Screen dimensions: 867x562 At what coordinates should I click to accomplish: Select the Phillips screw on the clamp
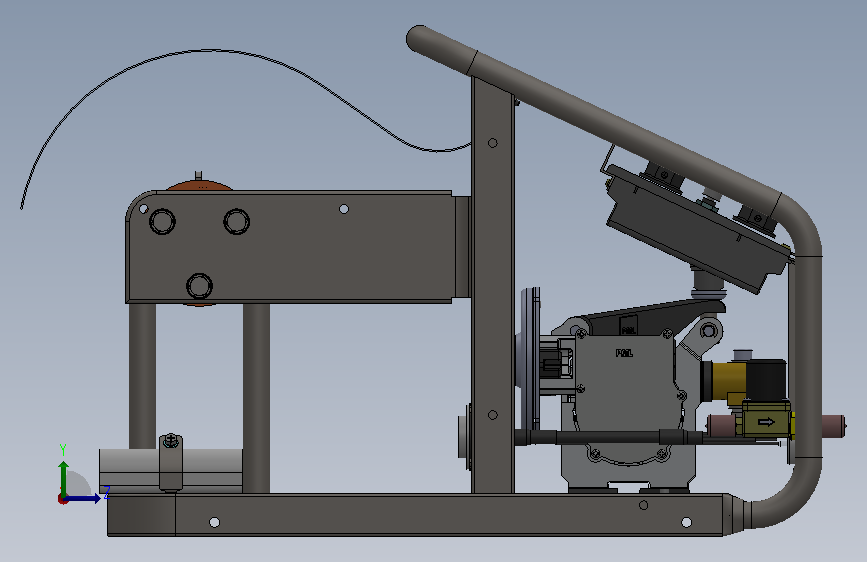[x=171, y=441]
